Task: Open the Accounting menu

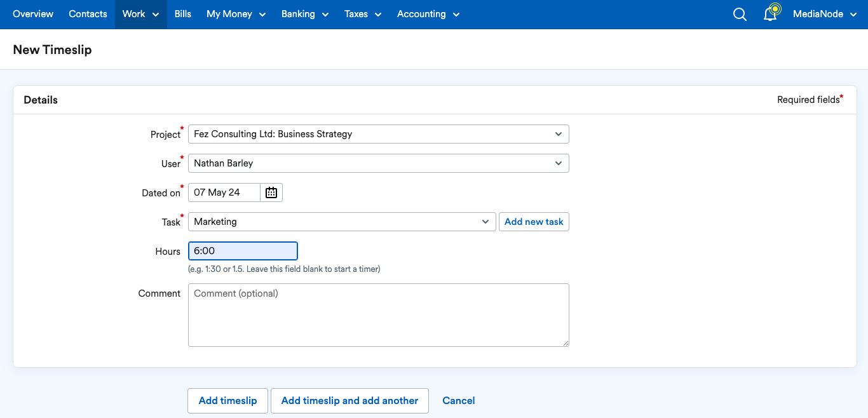Action: [428, 14]
